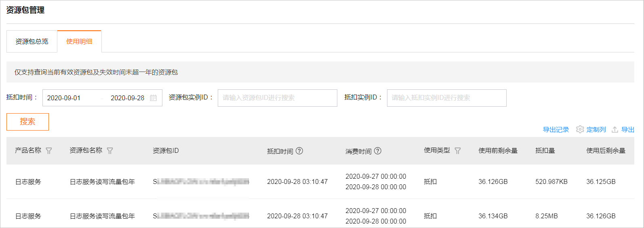
Task: Click the 资源包实例ID： filter label
Action: 191,97
